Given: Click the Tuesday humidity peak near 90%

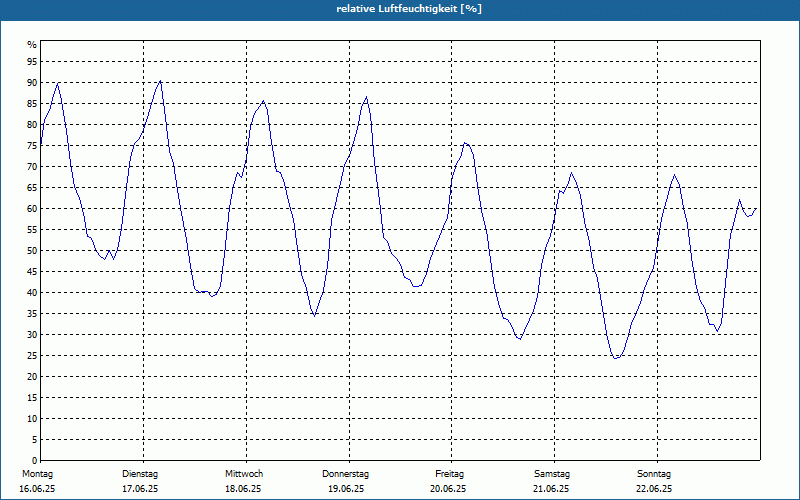Looking at the screenshot, I should [160, 81].
